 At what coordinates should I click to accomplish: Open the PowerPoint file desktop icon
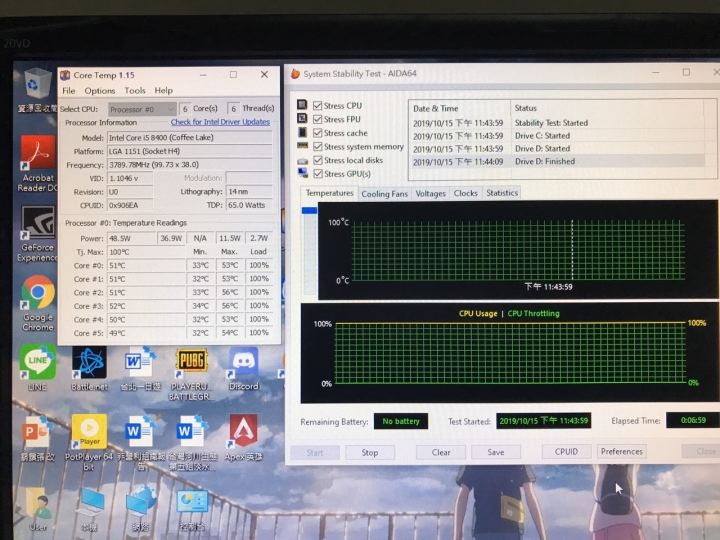point(37,437)
